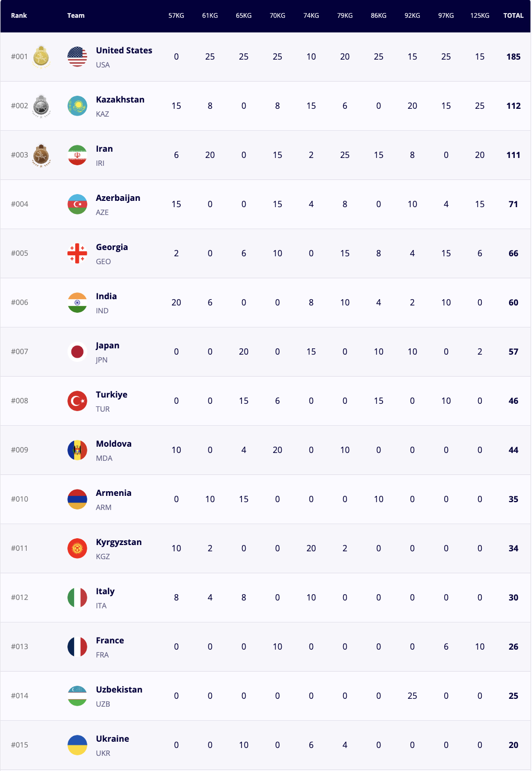The height and width of the screenshot is (771, 532).
Task: Click the silver medal icon beside Kazakhstan
Action: [41, 106]
